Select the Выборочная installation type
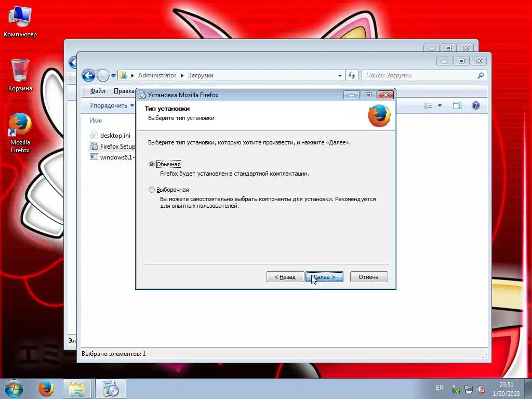Viewport: 532px width, 399px height. [169, 190]
